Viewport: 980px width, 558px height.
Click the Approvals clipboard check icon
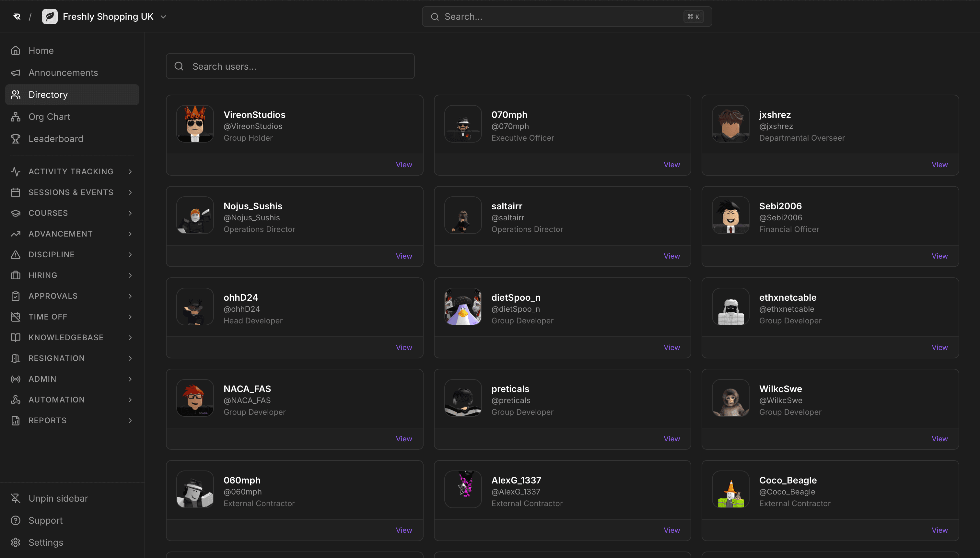pos(16,296)
